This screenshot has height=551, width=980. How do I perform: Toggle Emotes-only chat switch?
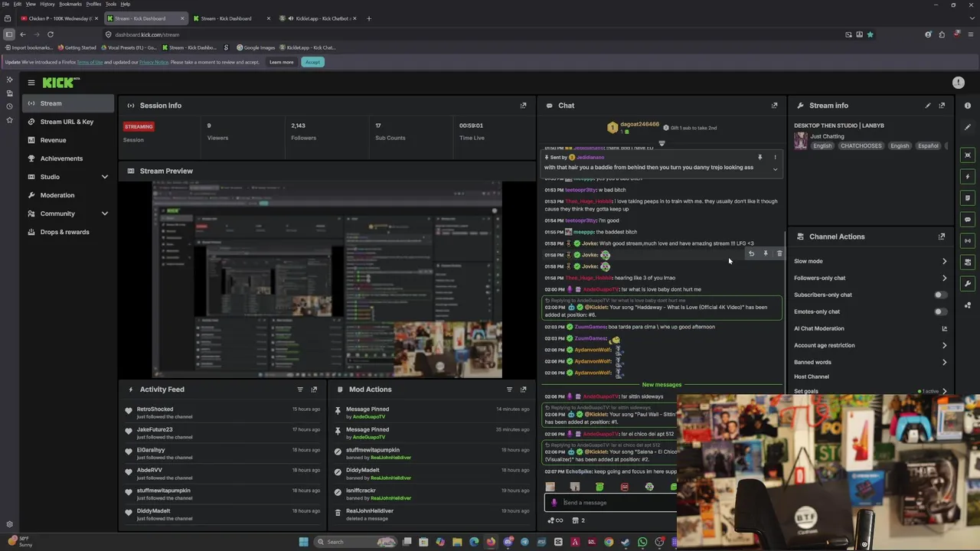940,311
